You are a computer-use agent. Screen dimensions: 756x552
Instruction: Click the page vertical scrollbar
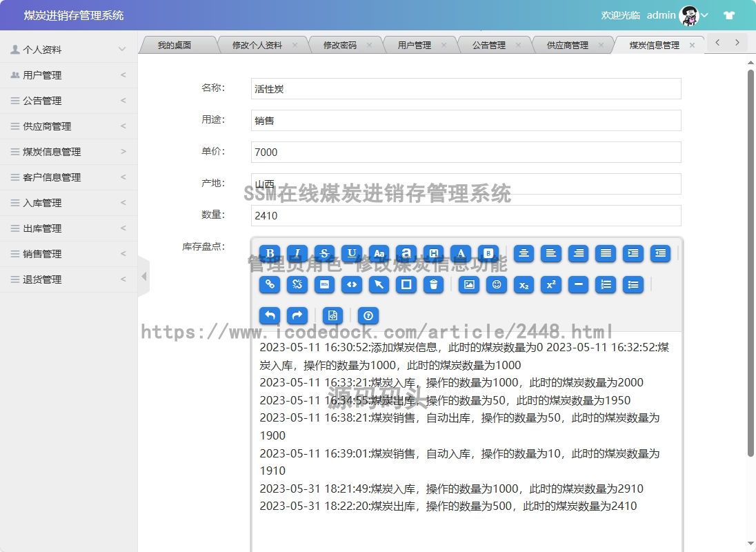pyautogui.click(x=750, y=263)
